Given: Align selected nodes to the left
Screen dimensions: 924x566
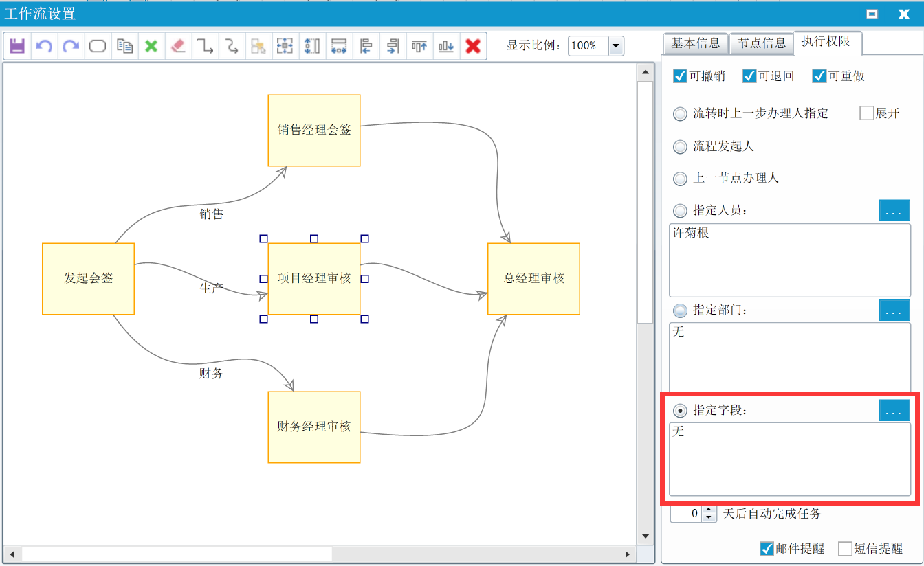Looking at the screenshot, I should pyautogui.click(x=366, y=46).
